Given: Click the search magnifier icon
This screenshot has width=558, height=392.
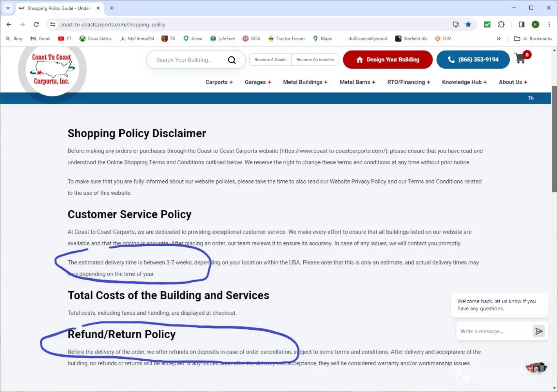Looking at the screenshot, I should coord(232,60).
